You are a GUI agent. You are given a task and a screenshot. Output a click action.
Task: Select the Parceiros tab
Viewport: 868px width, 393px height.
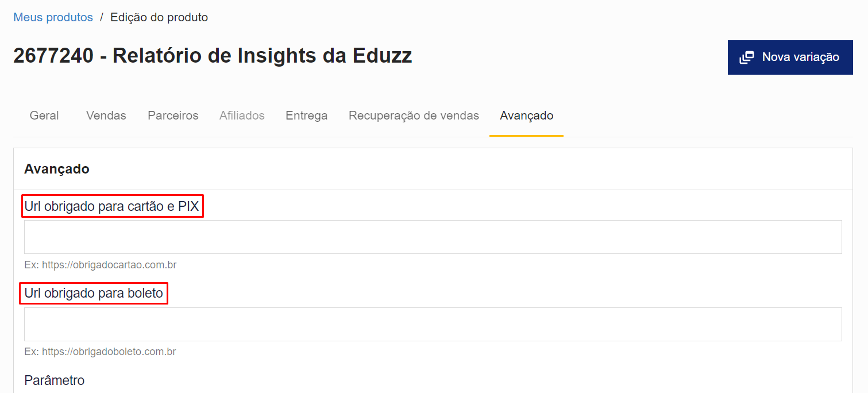(x=173, y=115)
